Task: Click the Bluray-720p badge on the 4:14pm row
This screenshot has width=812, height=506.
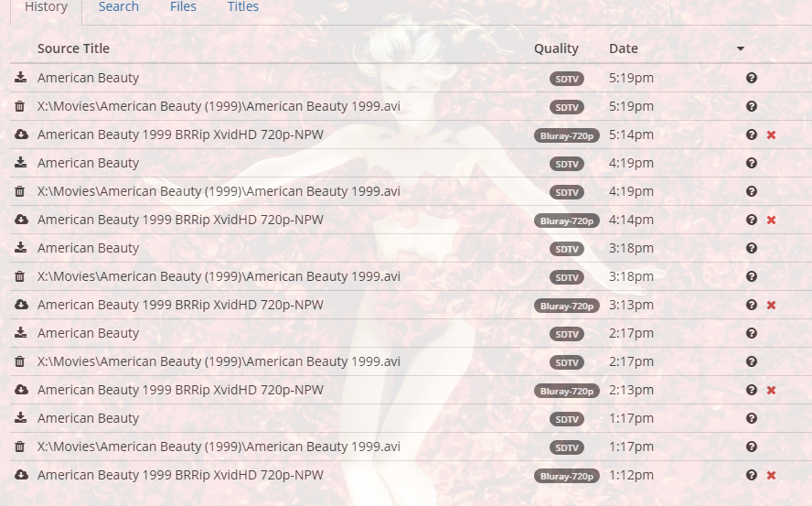Action: click(x=567, y=221)
